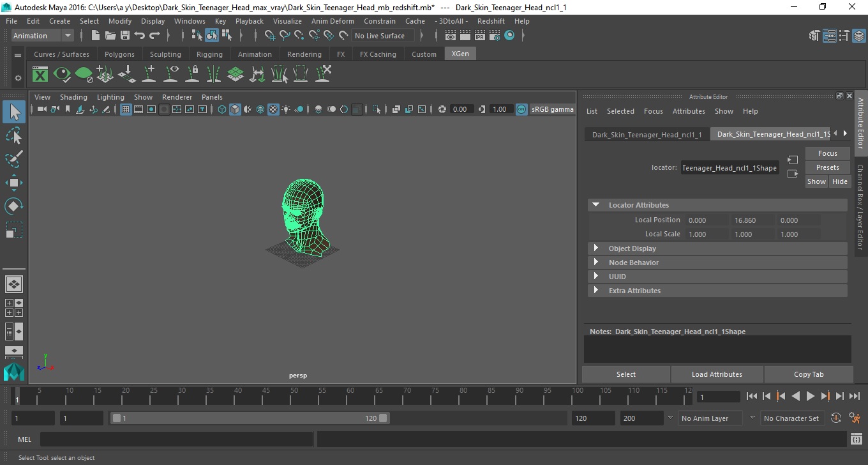Image resolution: width=868 pixels, height=465 pixels.
Task: Toggle color management ON button
Action: coord(521,109)
